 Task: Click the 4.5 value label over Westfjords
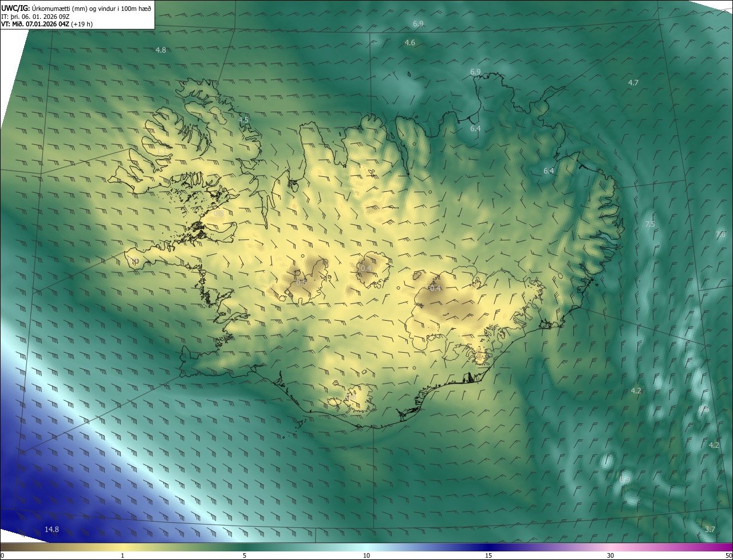243,120
